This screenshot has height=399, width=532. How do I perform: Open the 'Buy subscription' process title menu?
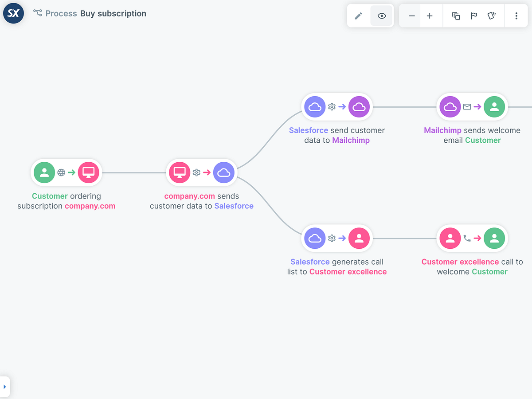(113, 13)
